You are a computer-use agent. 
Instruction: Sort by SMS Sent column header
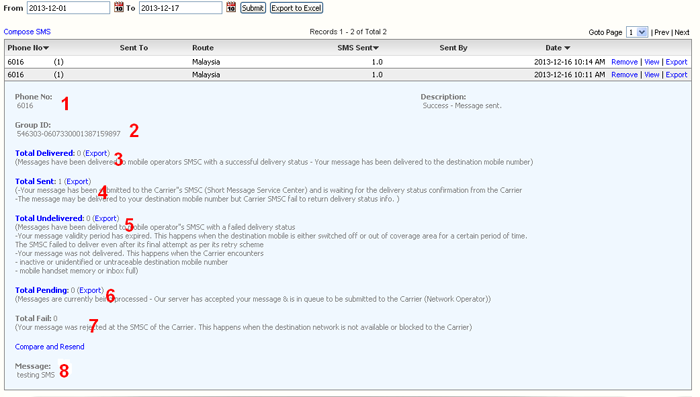(358, 48)
